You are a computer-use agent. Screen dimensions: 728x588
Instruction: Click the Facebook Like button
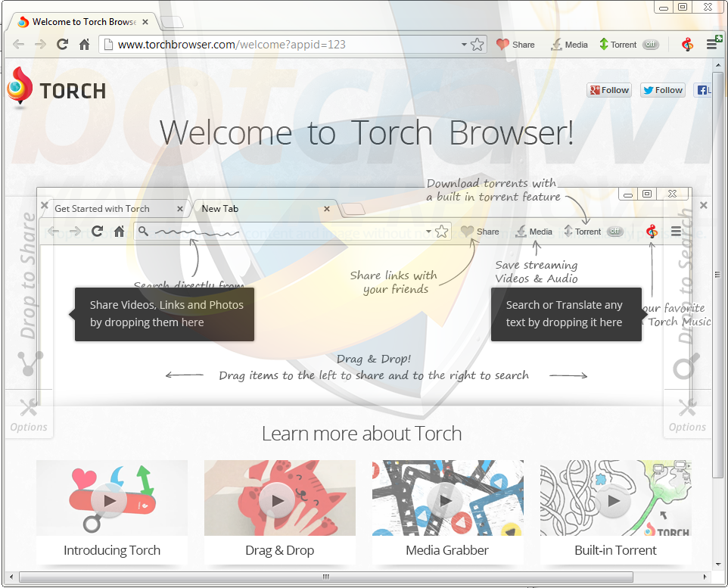click(x=702, y=90)
